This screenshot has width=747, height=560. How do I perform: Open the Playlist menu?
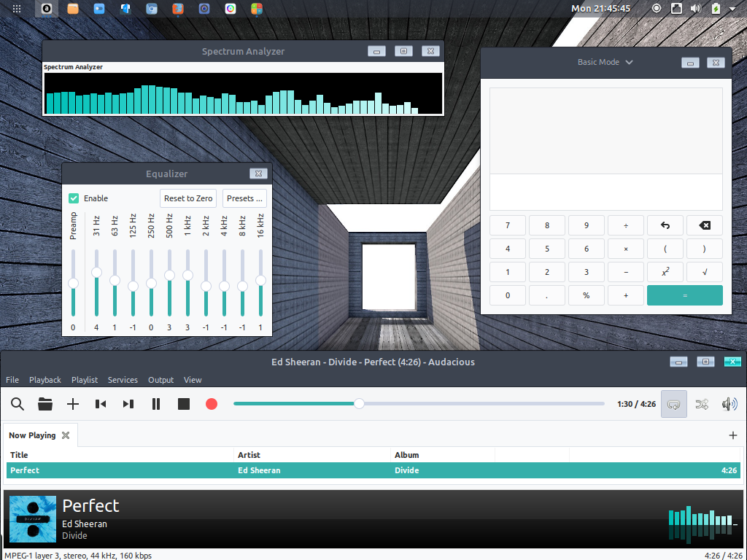[85, 380]
